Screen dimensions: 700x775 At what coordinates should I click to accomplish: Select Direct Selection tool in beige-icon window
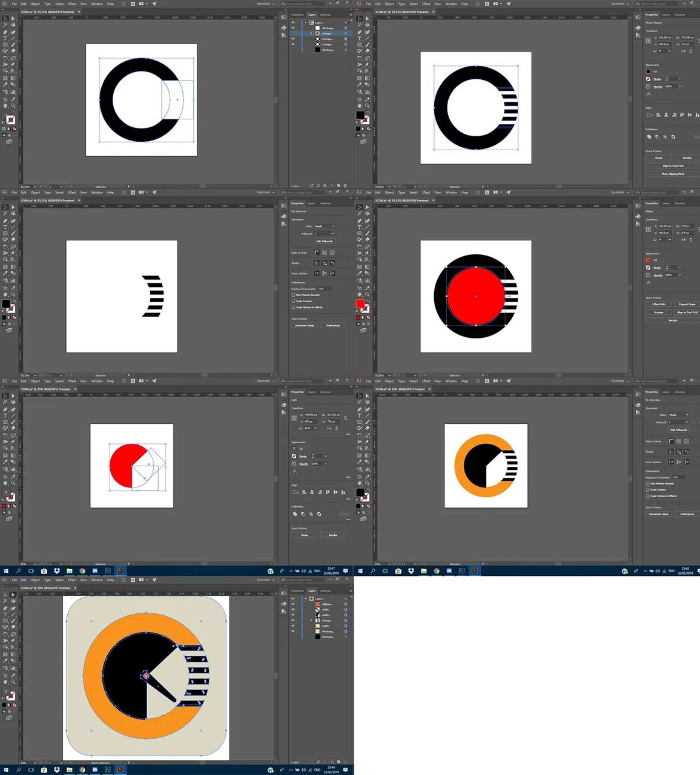[x=13, y=595]
